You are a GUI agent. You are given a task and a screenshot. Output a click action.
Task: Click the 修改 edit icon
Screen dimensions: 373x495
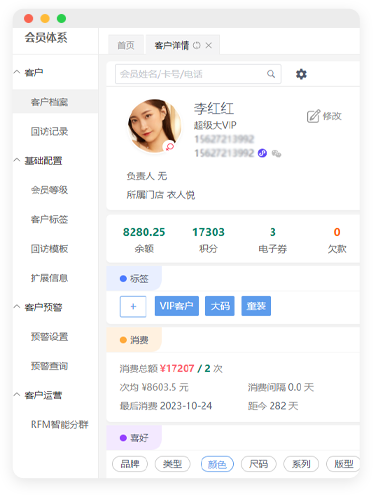(x=313, y=116)
